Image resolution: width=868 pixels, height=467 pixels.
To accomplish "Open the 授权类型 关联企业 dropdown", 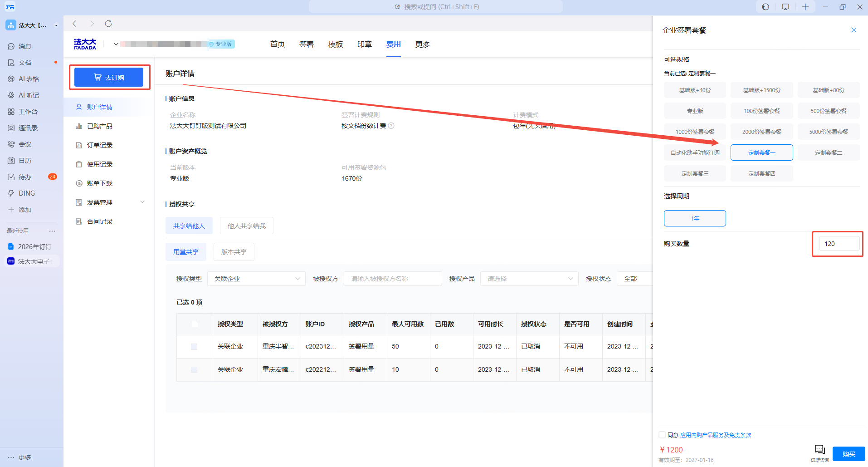I will [257, 279].
